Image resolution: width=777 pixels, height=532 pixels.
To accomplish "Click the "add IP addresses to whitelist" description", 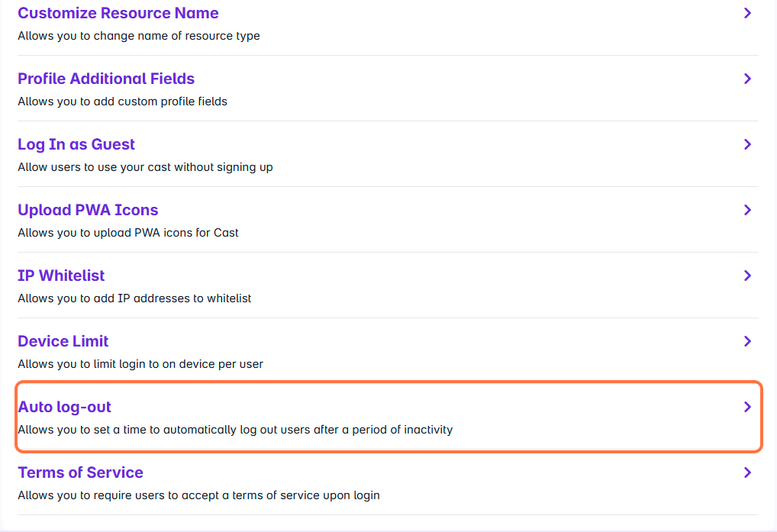I will (134, 298).
